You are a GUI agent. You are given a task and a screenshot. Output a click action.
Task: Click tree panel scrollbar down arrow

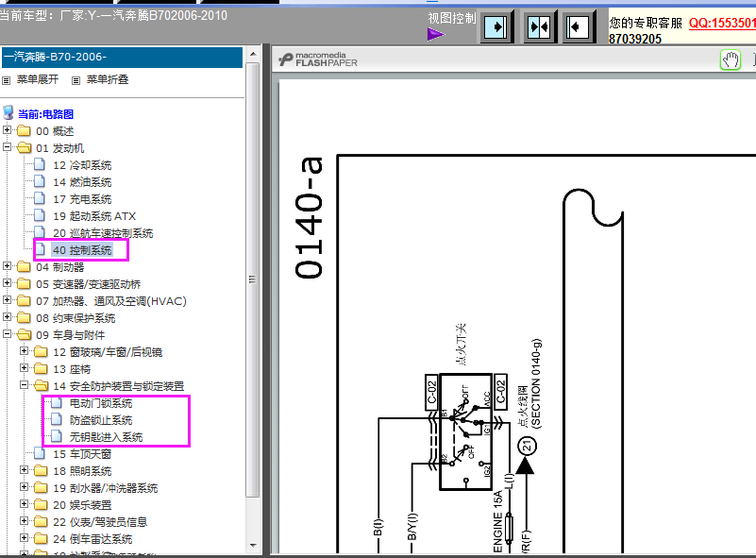(253, 546)
